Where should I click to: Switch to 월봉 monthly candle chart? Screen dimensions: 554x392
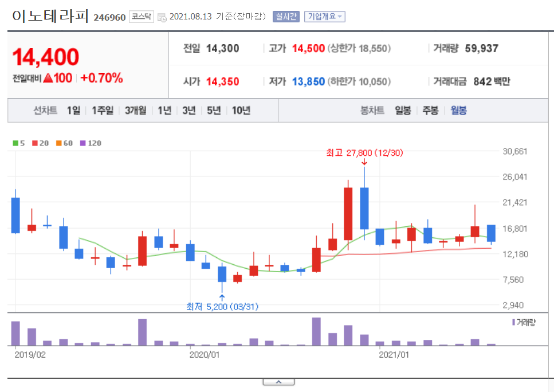[458, 111]
